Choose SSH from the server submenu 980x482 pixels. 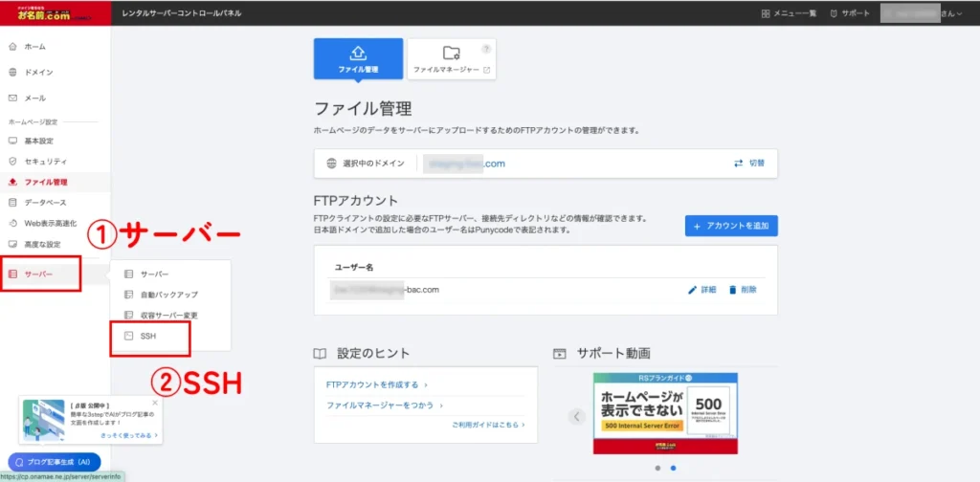pos(147,337)
